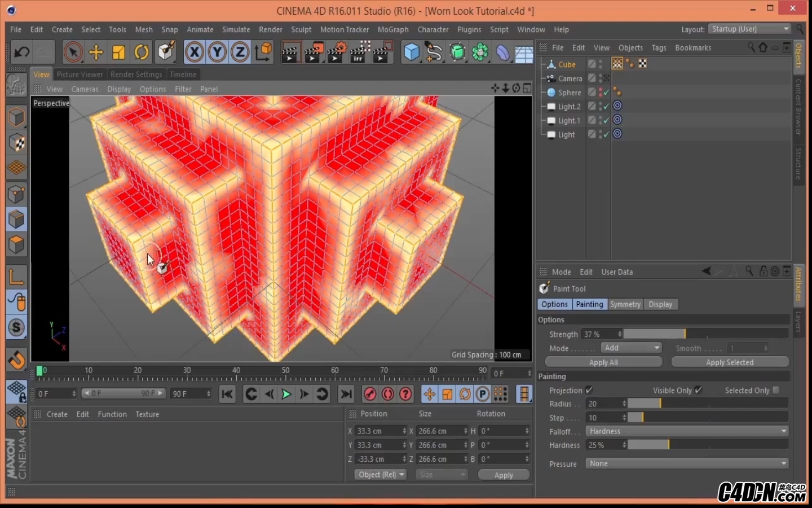Toggle the Visible Only checkbox
This screenshot has width=812, height=508.
pos(699,390)
